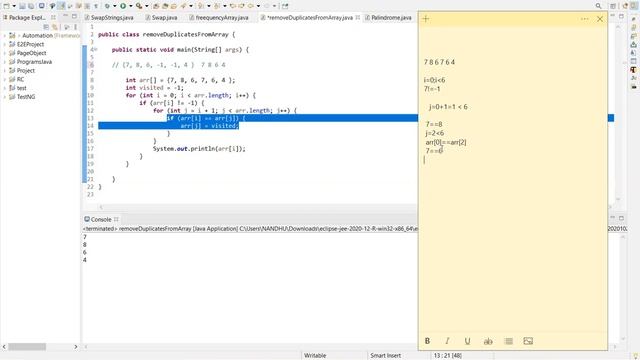Minimize the Package Explorer view
The image size is (640, 360).
pyautogui.click(x=65, y=17)
